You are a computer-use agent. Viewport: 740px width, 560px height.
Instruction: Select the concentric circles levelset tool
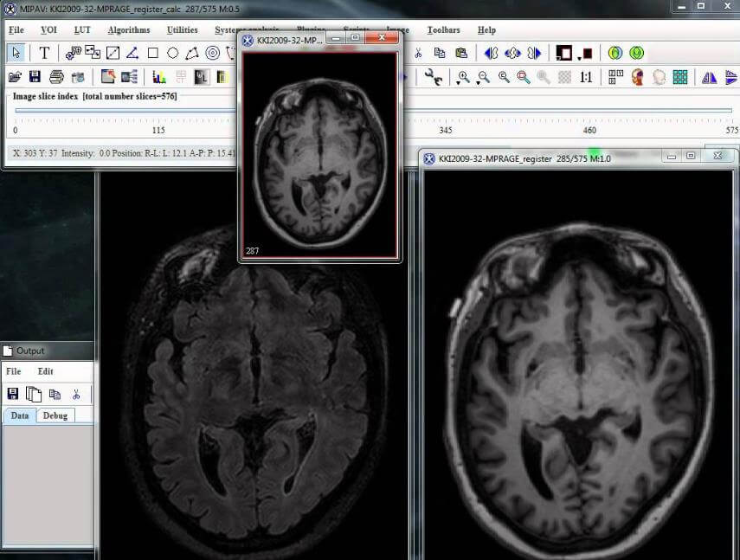tap(212, 53)
